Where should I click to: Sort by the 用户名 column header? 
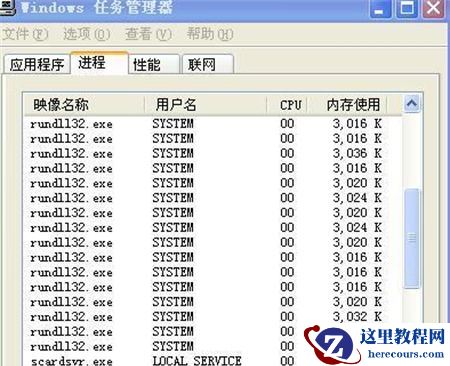[205, 105]
